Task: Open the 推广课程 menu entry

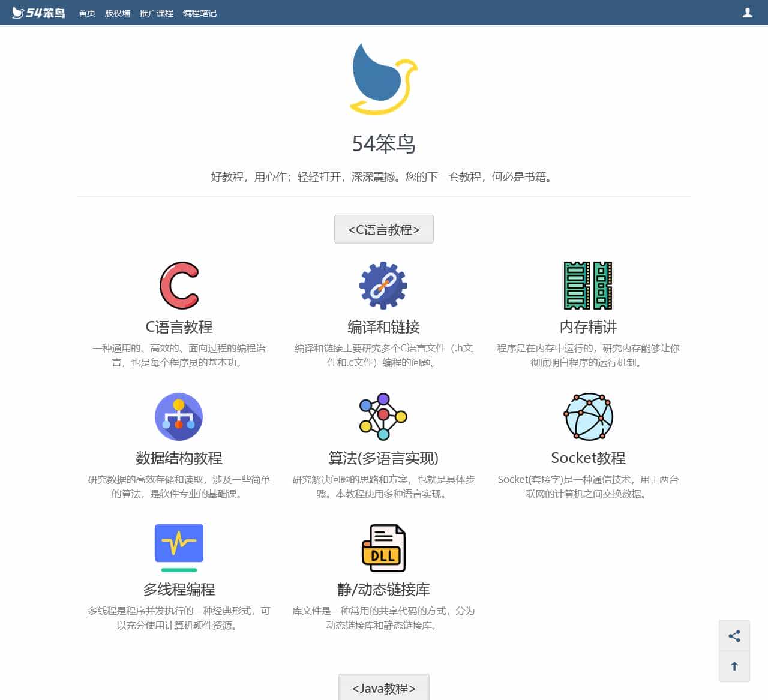Action: pos(155,12)
